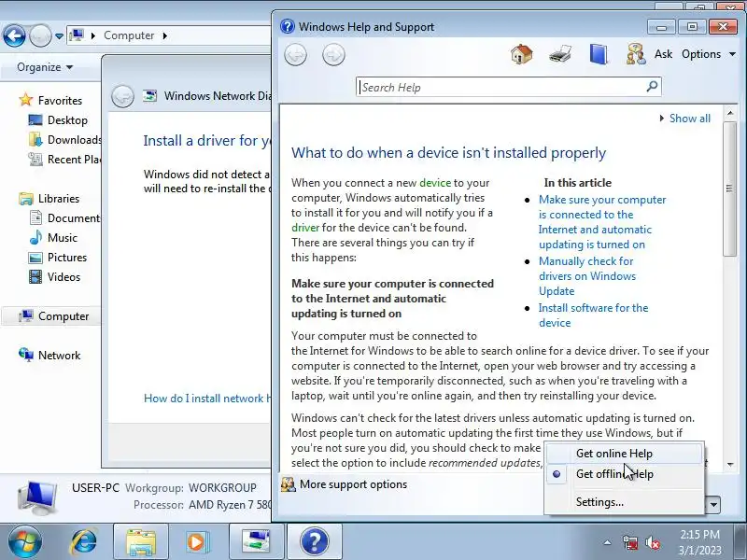Click the Computer breadcrumb in address bar
The height and width of the screenshot is (560, 747).
pos(129,35)
